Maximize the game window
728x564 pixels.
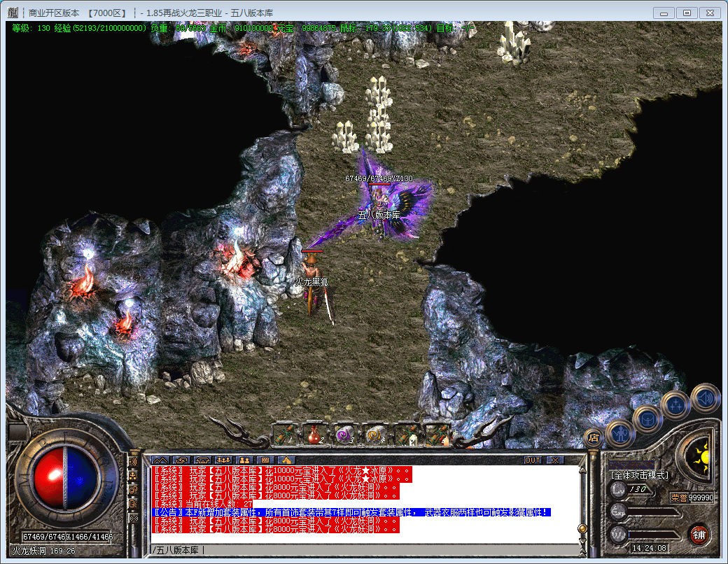click(687, 13)
